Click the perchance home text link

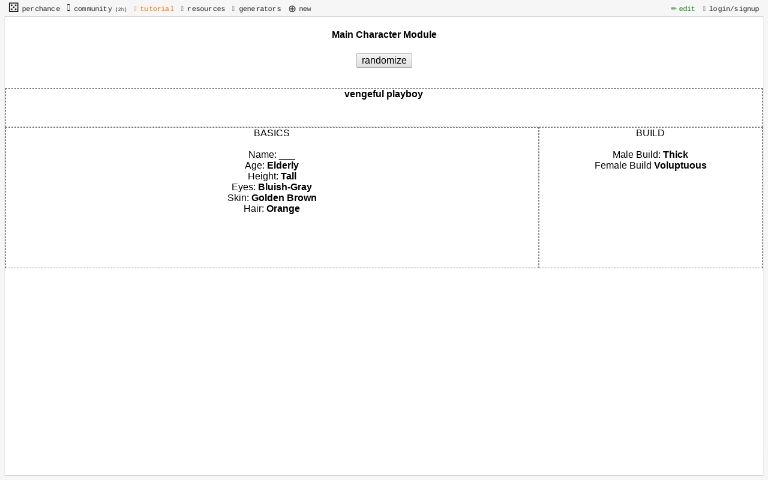tap(40, 9)
